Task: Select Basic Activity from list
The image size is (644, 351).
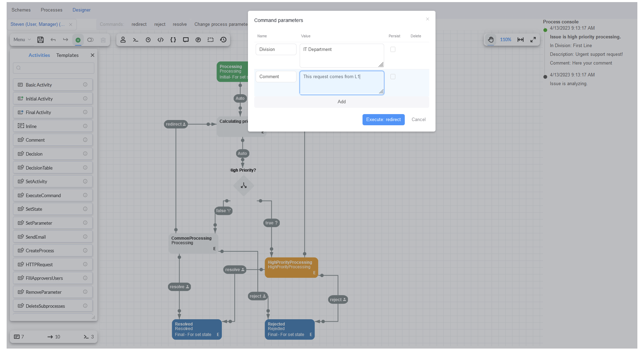Action: point(53,85)
